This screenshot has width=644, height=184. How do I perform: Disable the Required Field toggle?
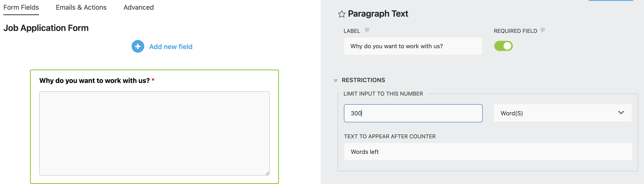tap(504, 46)
